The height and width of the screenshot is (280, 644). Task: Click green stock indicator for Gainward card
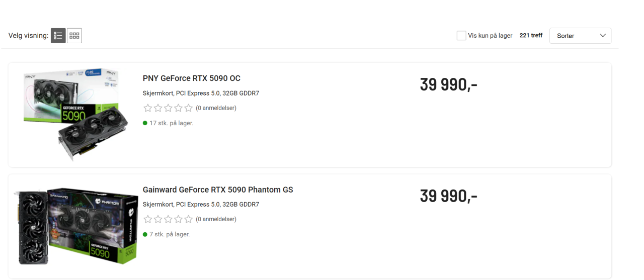coord(145,234)
